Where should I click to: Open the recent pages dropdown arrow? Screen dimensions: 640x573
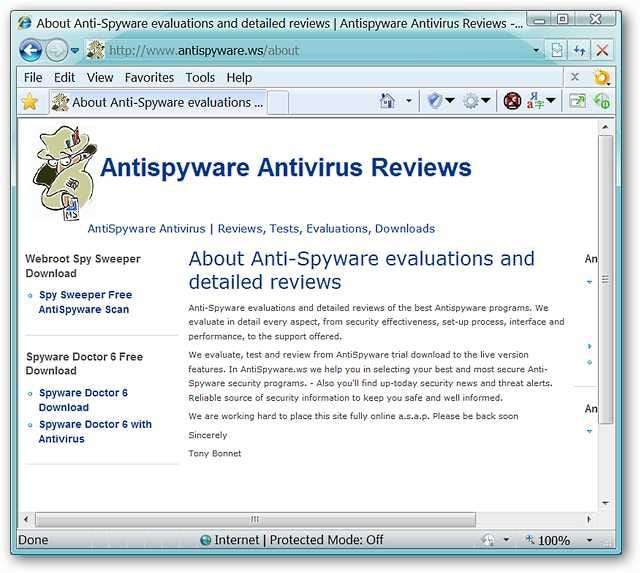point(75,50)
